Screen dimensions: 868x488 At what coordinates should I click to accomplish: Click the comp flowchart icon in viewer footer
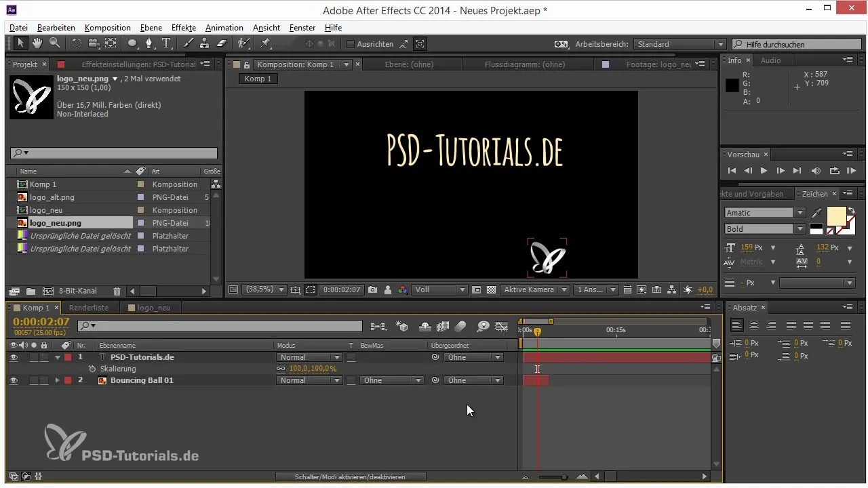coord(671,289)
